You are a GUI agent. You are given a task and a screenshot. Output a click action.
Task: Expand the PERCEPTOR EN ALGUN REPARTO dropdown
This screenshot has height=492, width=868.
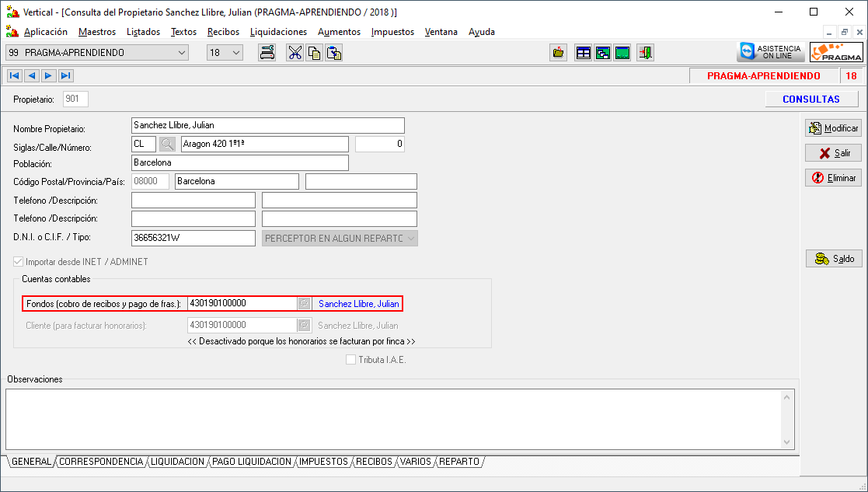point(410,239)
